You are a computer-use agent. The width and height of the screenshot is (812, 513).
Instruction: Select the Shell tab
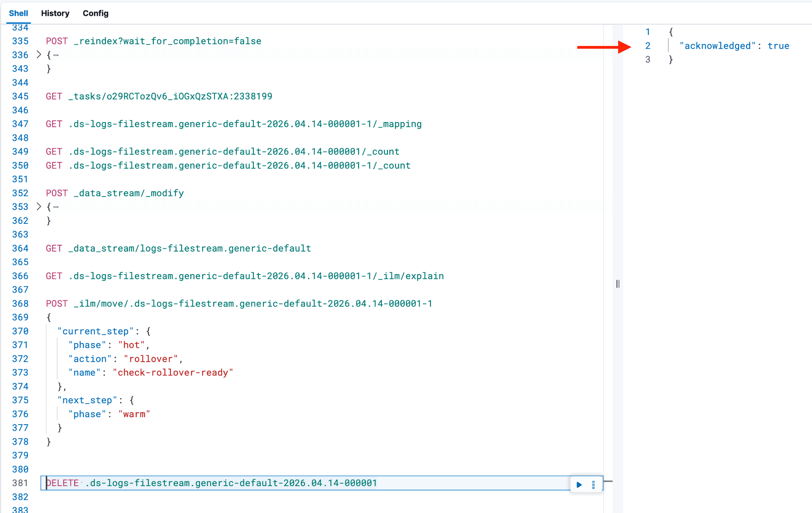coord(18,13)
